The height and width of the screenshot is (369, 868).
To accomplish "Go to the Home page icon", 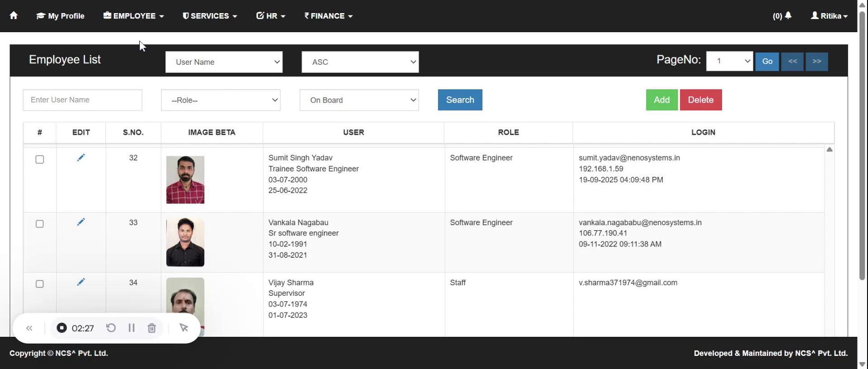I will pyautogui.click(x=14, y=15).
